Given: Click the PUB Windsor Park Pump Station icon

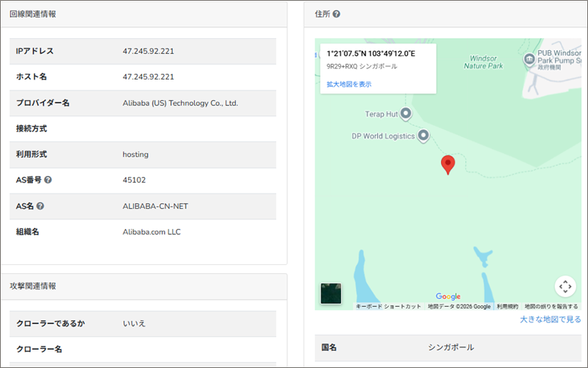Looking at the screenshot, I should pyautogui.click(x=528, y=59).
